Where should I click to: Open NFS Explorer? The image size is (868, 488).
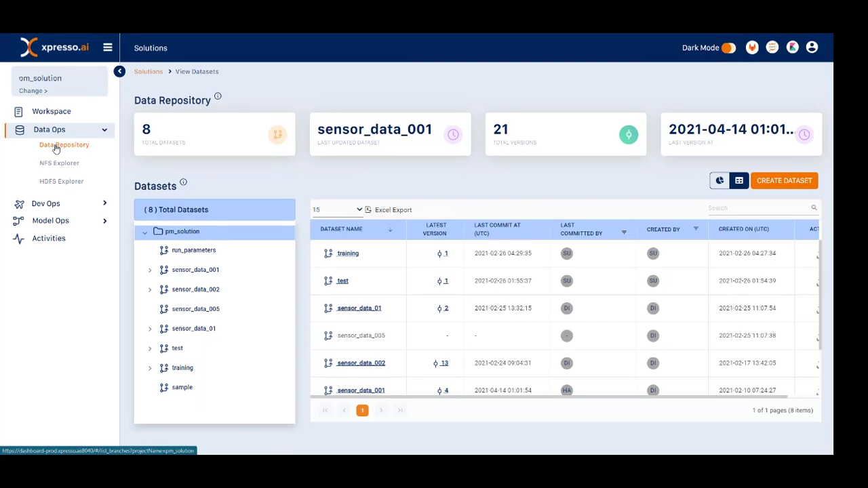click(59, 163)
